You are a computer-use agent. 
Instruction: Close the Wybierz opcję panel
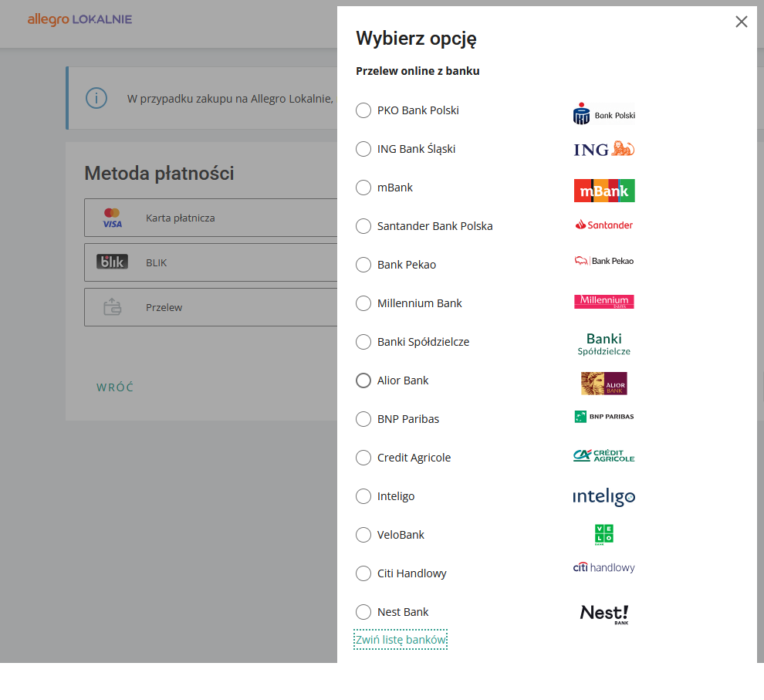742,22
